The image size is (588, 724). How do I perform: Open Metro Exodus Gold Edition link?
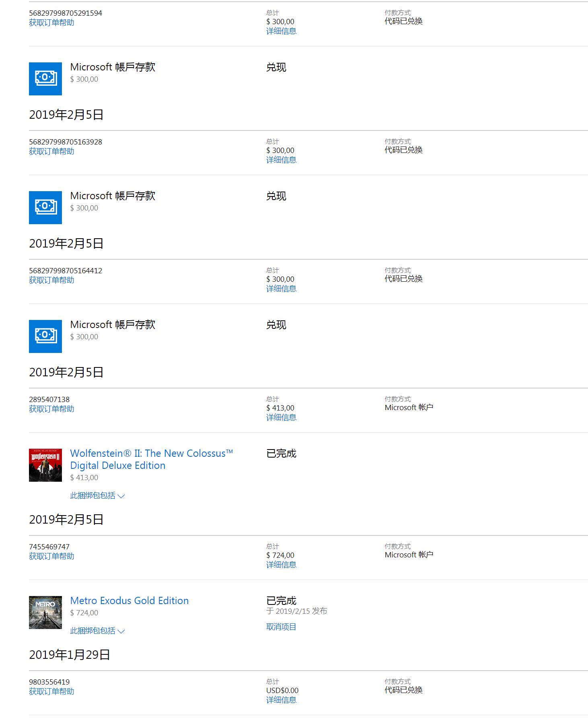point(130,600)
